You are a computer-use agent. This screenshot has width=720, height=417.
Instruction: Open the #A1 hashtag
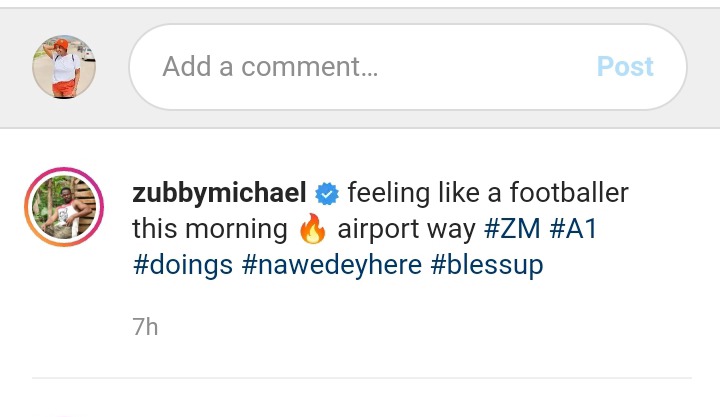click(x=573, y=228)
